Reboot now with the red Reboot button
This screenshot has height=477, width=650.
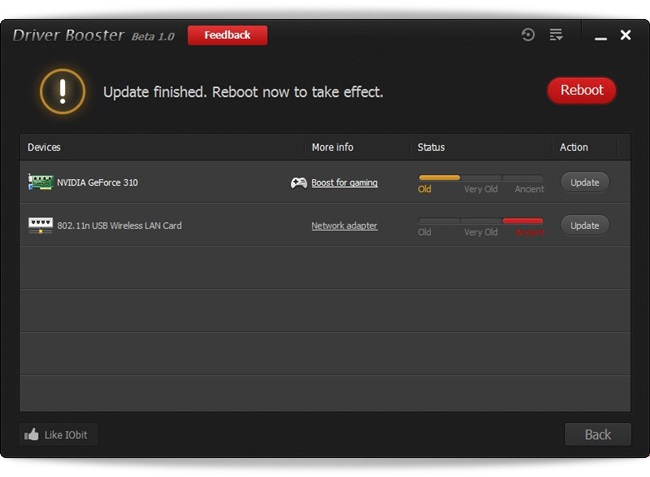point(582,90)
